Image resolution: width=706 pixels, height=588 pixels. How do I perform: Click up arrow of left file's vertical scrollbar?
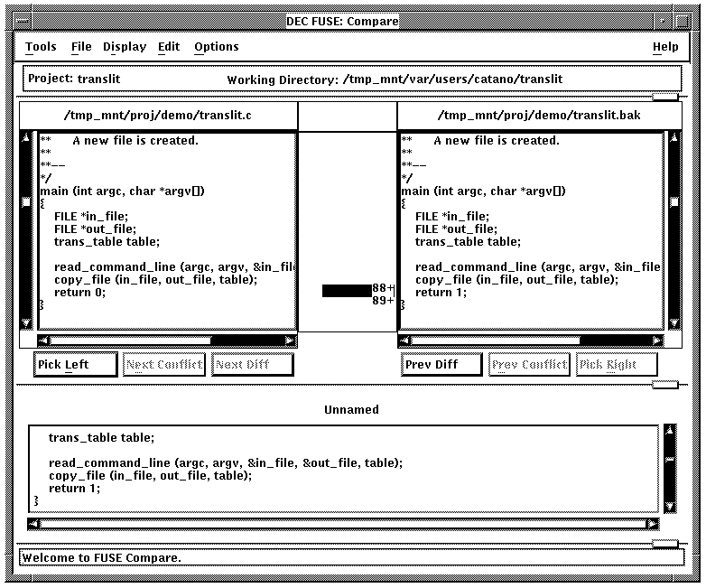pyautogui.click(x=27, y=139)
